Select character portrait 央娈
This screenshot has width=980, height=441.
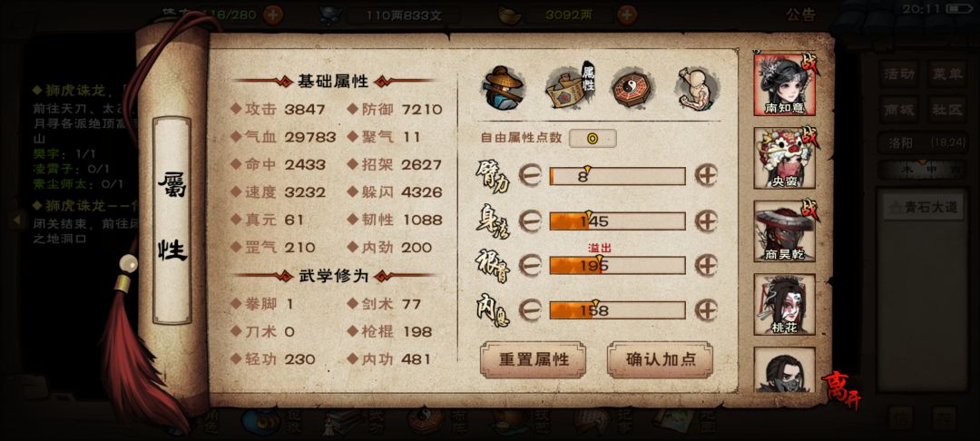[x=784, y=158]
